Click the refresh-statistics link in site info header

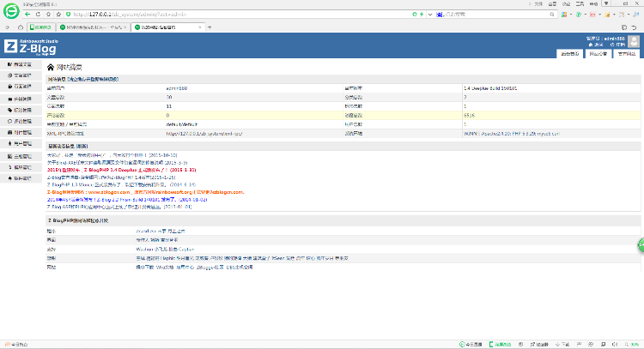(94, 79)
